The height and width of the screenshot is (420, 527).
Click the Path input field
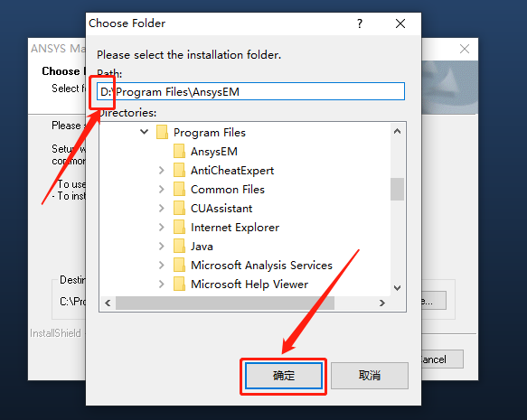[250, 91]
